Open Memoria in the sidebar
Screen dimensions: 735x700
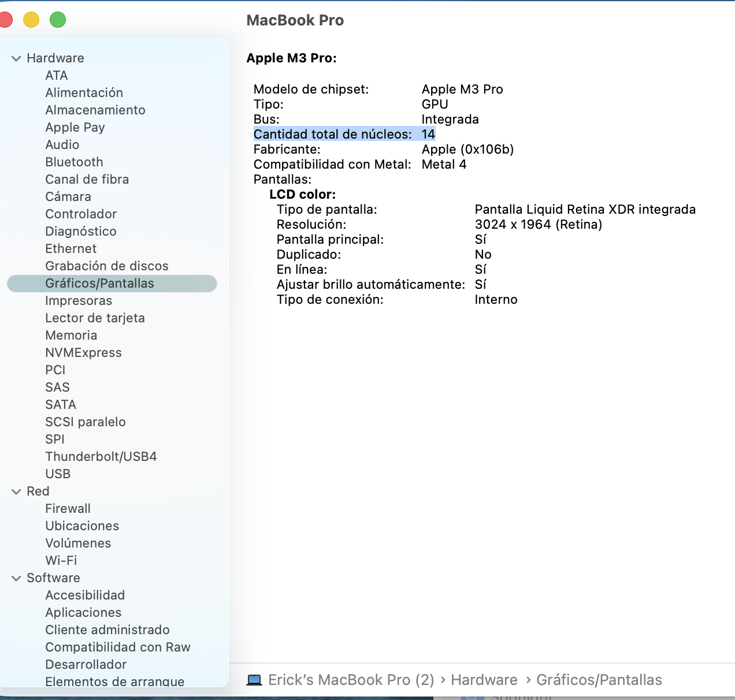point(71,336)
